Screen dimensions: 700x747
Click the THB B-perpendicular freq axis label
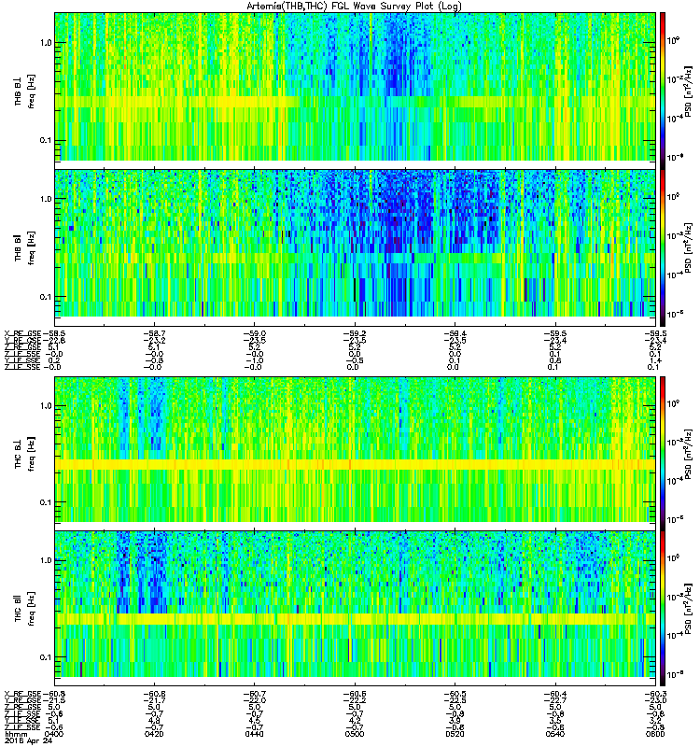[32, 92]
